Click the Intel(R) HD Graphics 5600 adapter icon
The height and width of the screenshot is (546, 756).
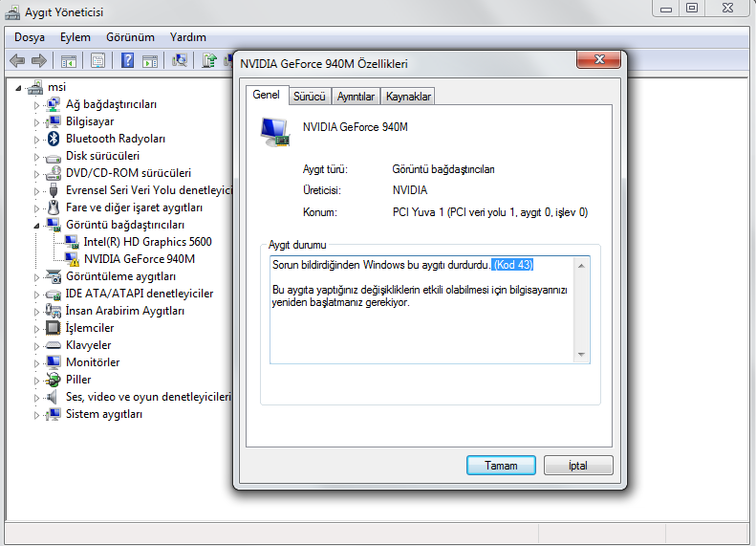72,242
